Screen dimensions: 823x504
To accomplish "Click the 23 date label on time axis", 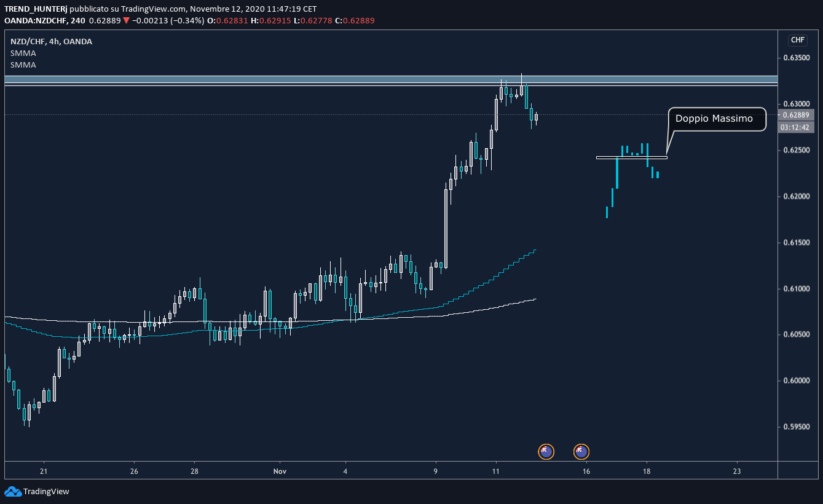I will (x=737, y=471).
